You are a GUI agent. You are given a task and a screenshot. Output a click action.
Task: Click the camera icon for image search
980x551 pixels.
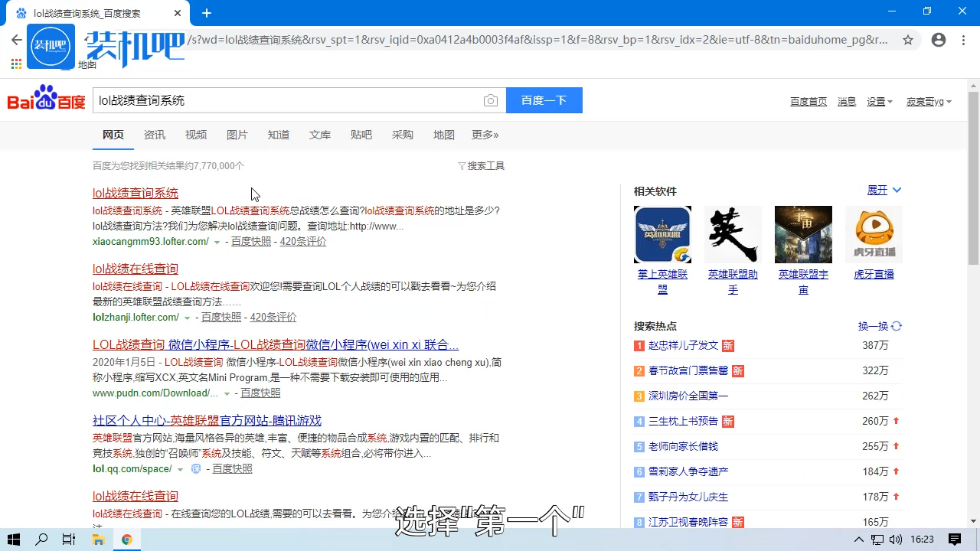coord(491,100)
